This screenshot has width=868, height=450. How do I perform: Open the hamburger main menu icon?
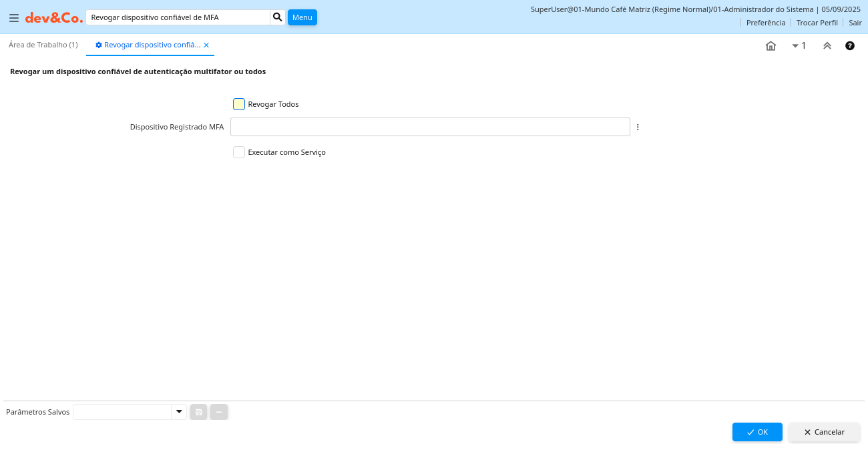click(x=14, y=18)
